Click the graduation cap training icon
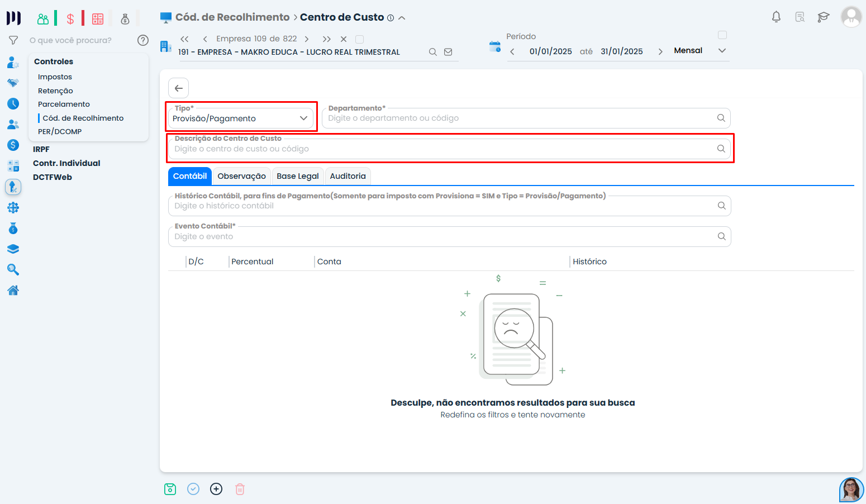 [823, 17]
